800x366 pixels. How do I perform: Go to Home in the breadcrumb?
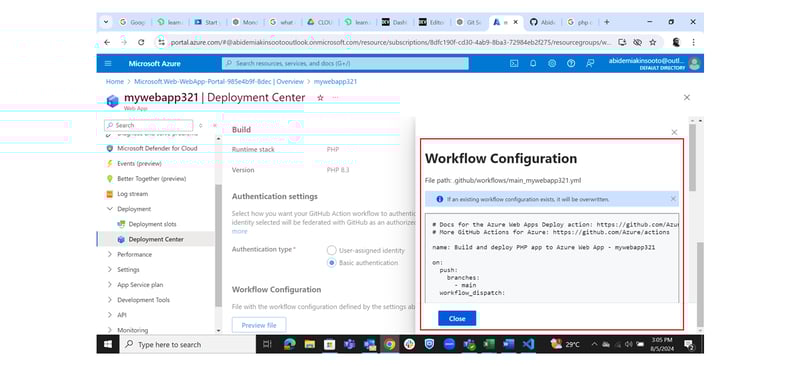tap(115, 82)
